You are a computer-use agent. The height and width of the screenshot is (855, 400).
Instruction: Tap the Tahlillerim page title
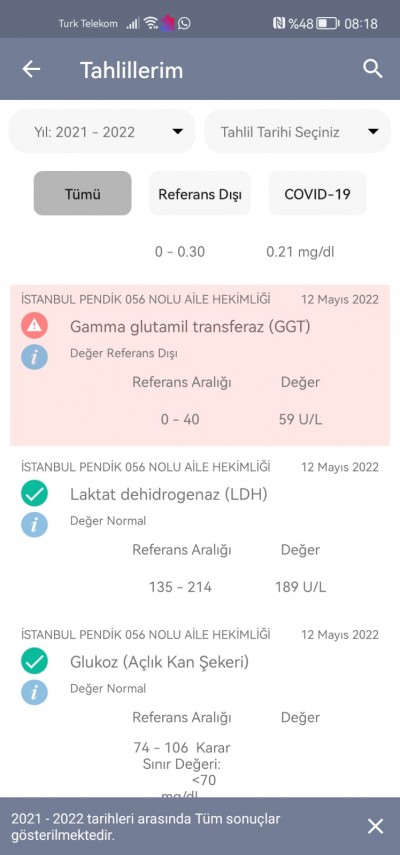tap(131, 70)
